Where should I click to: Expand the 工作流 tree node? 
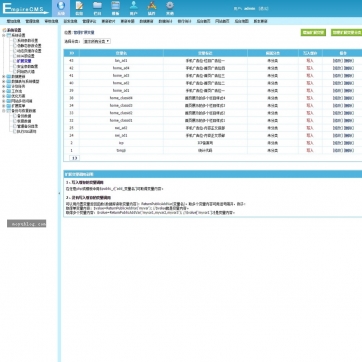click(x=4, y=91)
